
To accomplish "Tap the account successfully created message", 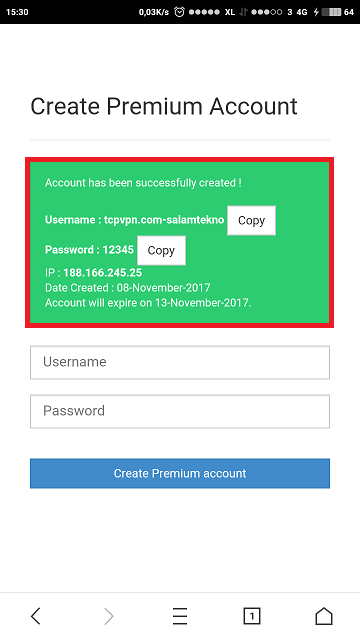I will [x=143, y=183].
